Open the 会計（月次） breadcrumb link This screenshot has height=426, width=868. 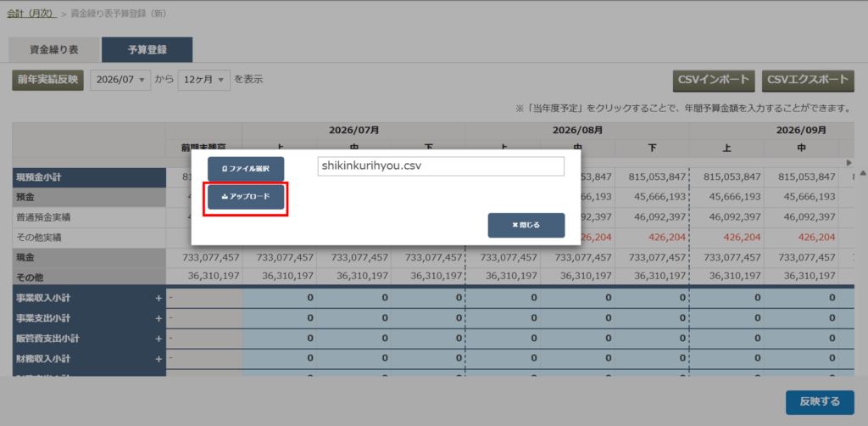(x=31, y=14)
